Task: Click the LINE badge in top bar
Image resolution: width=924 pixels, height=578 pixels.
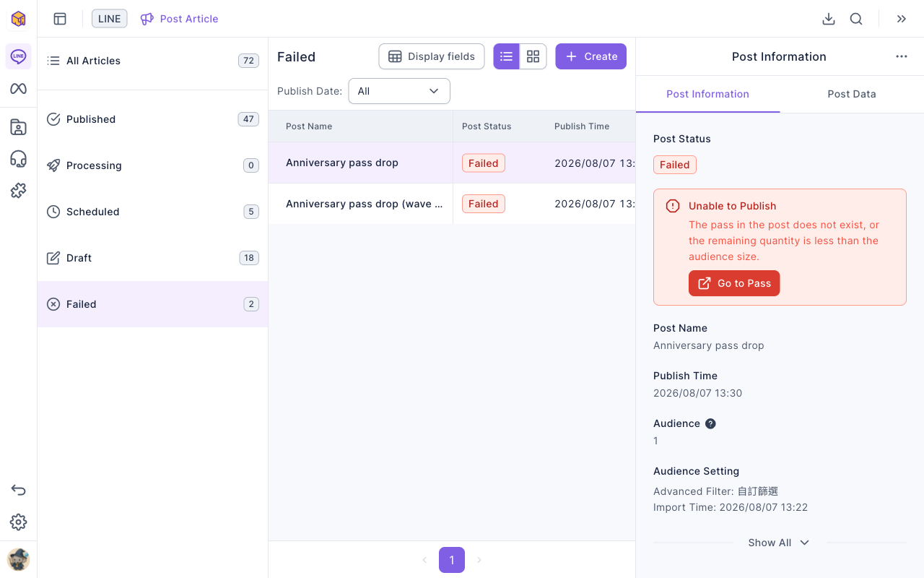Action: [110, 19]
